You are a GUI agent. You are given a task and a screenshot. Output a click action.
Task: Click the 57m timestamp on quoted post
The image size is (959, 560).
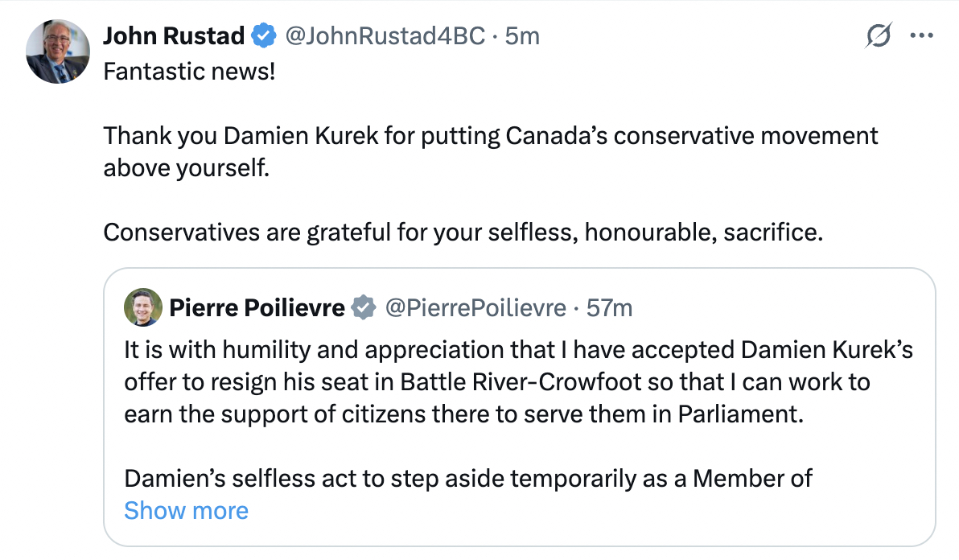pos(609,307)
